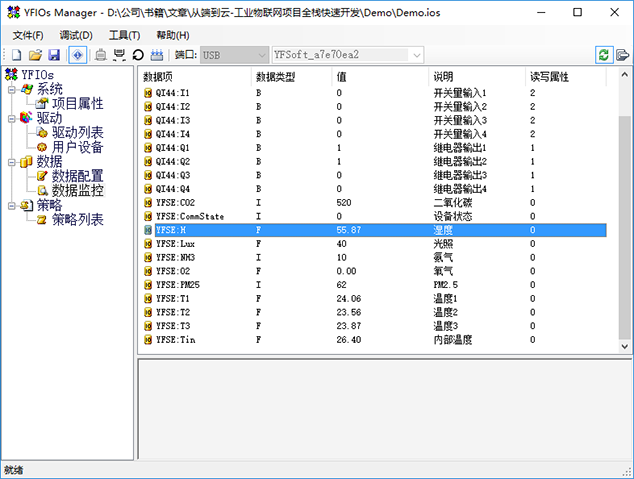Click the 继电器输出3 description cell
The image size is (634, 479).
pos(460,175)
